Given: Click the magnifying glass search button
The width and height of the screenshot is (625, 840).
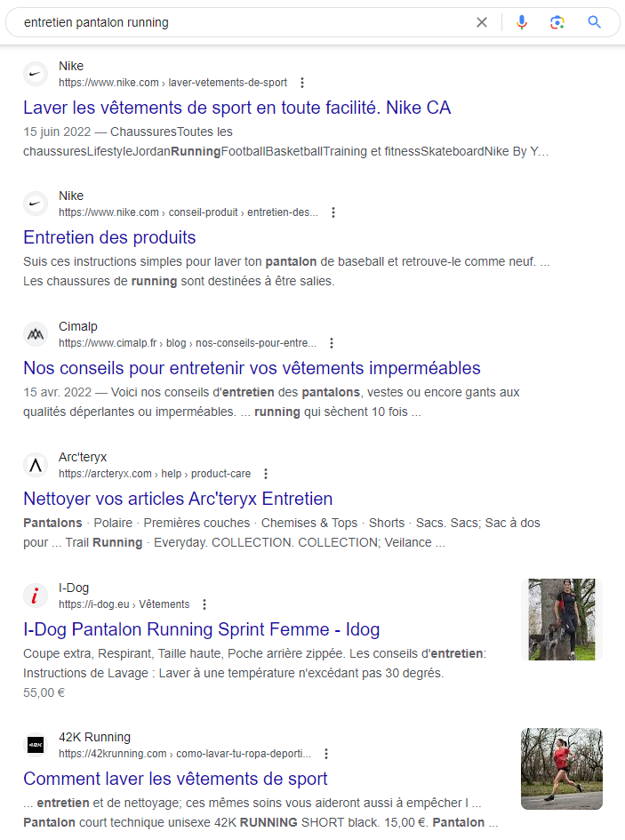Looking at the screenshot, I should pyautogui.click(x=594, y=22).
